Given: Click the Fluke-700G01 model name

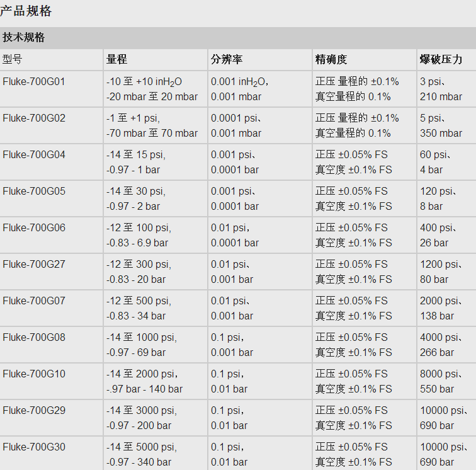Looking at the screenshot, I should click(x=34, y=81).
